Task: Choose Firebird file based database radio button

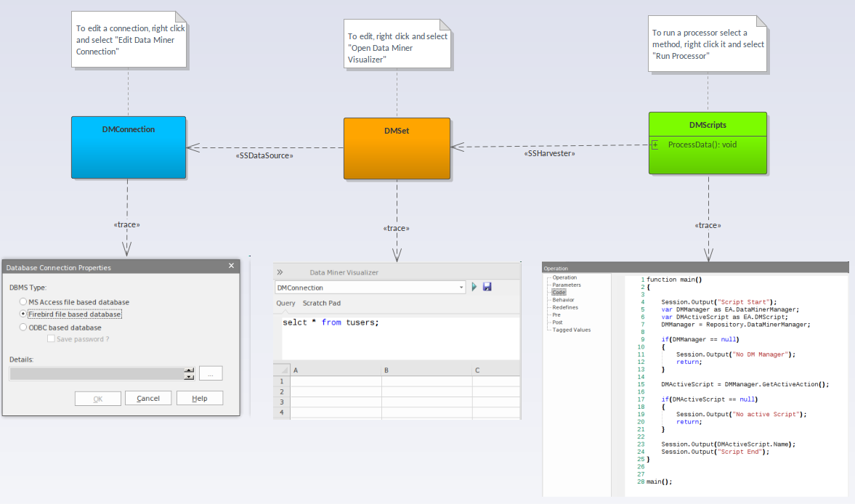Action: coord(23,314)
